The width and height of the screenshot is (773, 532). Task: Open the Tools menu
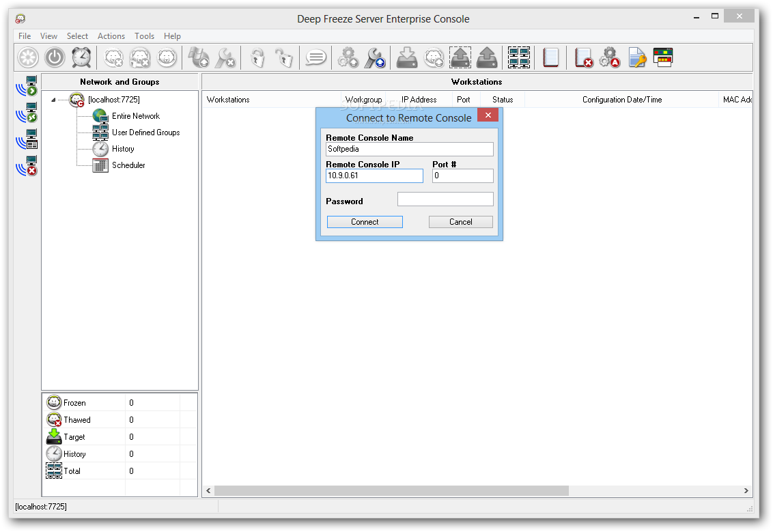tap(145, 36)
